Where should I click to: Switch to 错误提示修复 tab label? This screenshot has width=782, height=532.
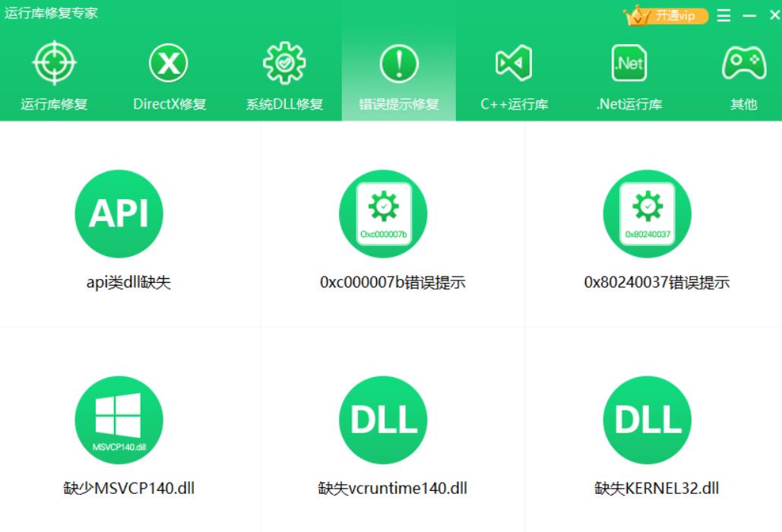tap(399, 104)
